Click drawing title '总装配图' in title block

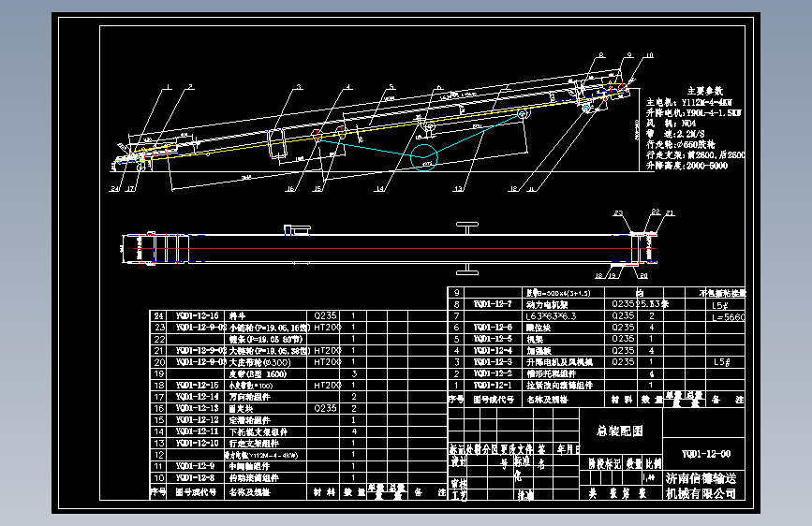(x=619, y=431)
